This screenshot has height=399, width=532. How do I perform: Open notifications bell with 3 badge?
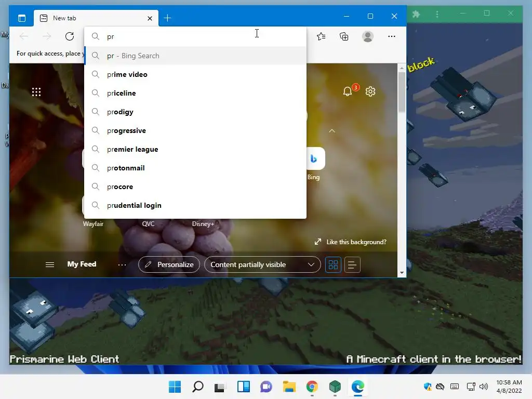[x=348, y=91]
